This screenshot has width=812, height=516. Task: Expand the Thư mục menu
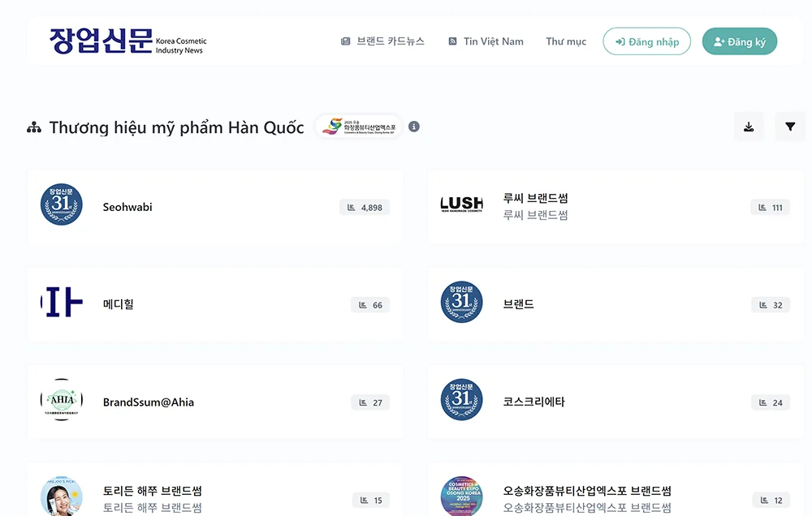566,41
